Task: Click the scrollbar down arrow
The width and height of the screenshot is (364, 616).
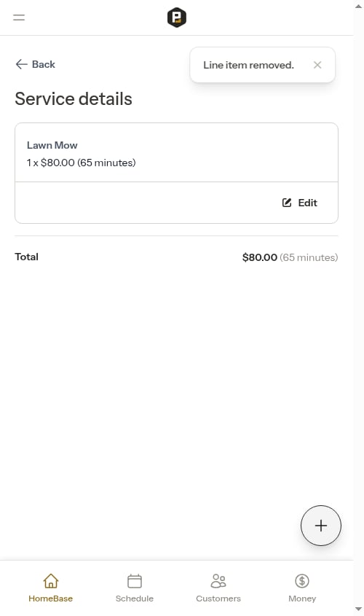Action: pos(358,609)
